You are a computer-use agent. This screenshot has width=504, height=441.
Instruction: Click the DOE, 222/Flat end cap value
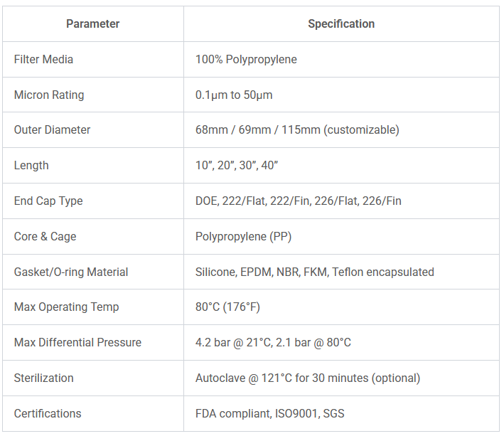(x=298, y=201)
